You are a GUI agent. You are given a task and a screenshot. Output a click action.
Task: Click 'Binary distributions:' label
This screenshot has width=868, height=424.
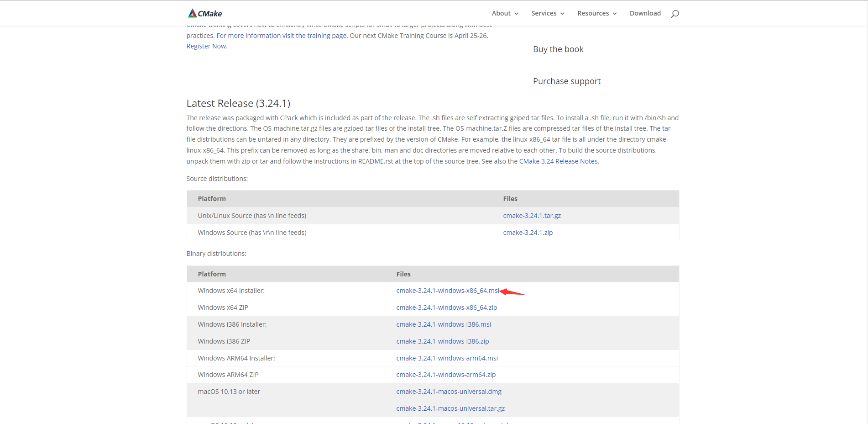(x=216, y=254)
